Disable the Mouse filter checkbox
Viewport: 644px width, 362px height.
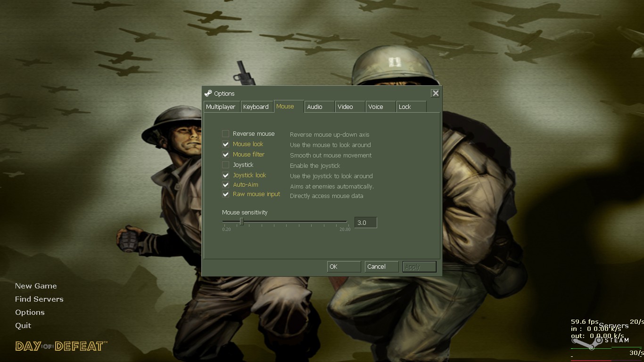click(x=226, y=155)
